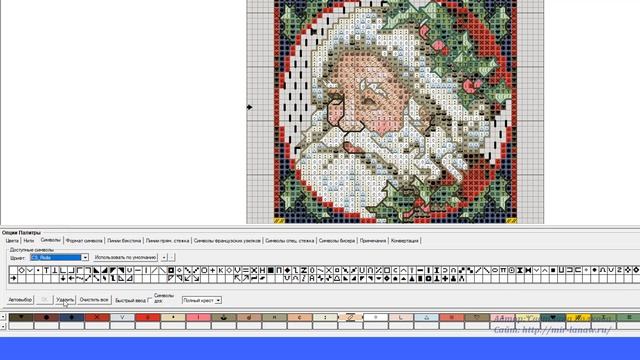640x360 pixels.
Task: Open the Конвертация tab
Action: [x=404, y=241]
